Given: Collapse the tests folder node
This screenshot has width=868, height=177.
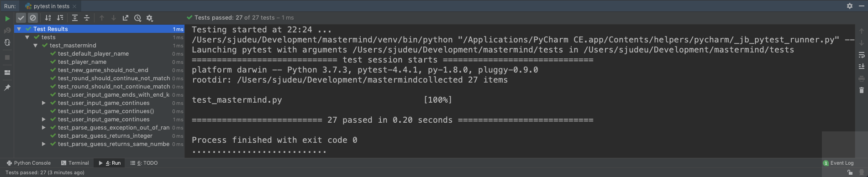Looking at the screenshot, I should click(x=27, y=37).
